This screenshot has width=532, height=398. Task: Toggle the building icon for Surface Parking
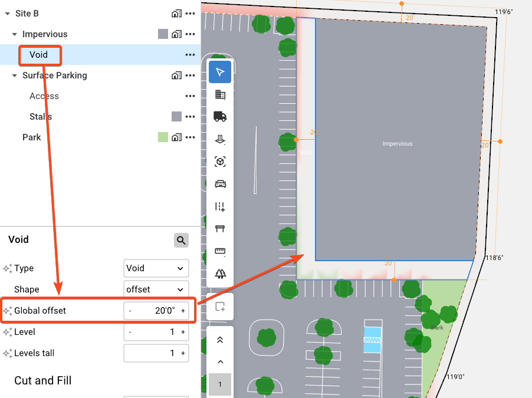click(176, 75)
